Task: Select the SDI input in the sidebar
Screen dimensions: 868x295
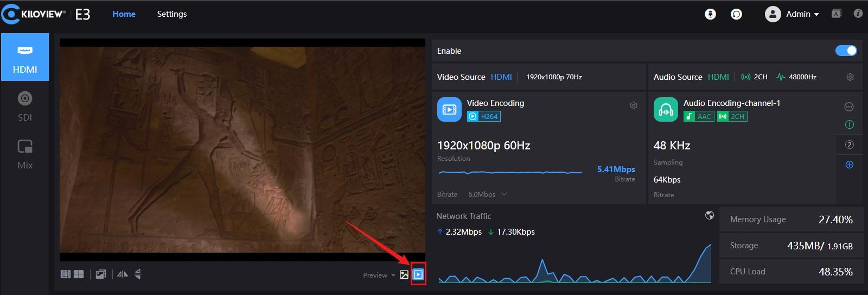Action: 25,106
